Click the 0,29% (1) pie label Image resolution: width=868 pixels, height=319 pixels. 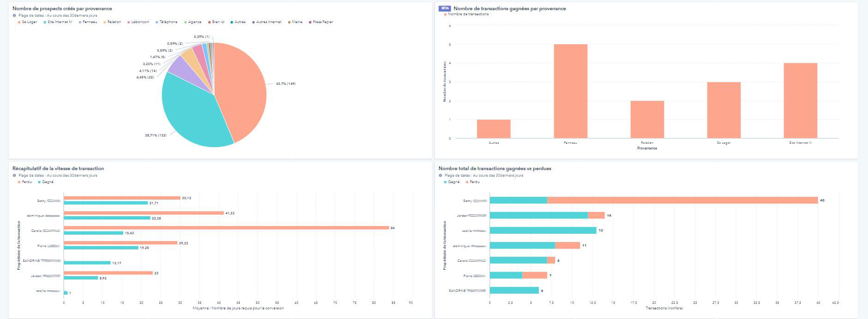click(202, 36)
